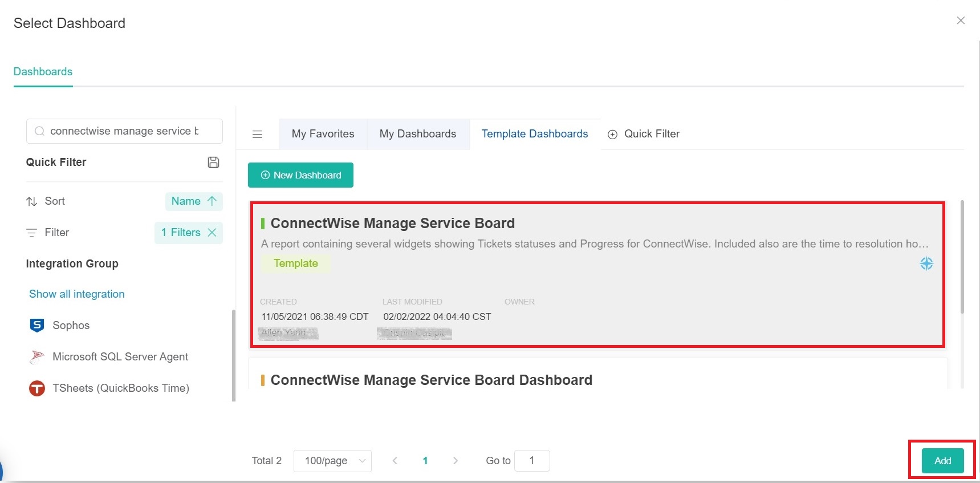The width and height of the screenshot is (980, 483).
Task: Close the Select Dashboard dialog
Action: (961, 21)
